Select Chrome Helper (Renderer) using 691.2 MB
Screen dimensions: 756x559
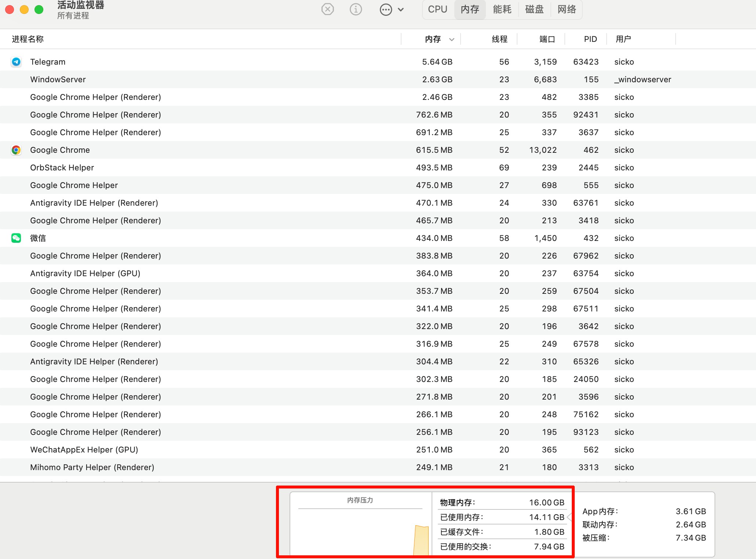[x=378, y=132]
